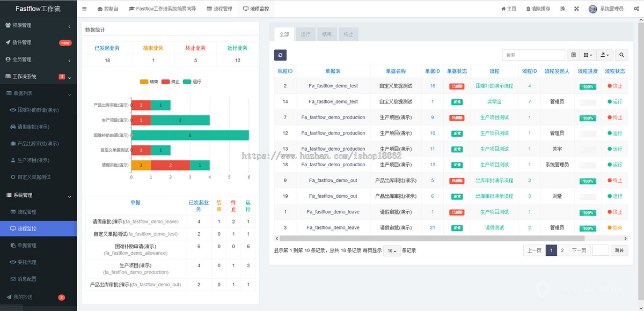Refresh the 流程监控 data table

tap(280, 55)
